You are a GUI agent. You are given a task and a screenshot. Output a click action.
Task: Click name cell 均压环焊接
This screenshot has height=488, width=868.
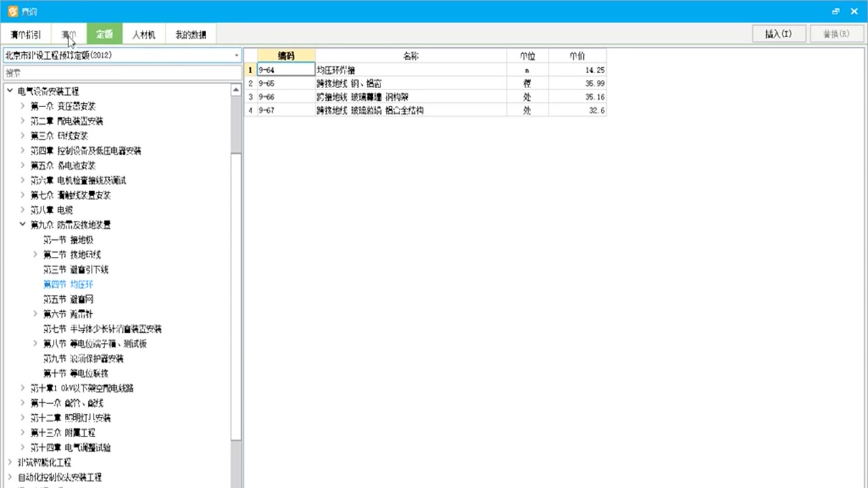411,70
